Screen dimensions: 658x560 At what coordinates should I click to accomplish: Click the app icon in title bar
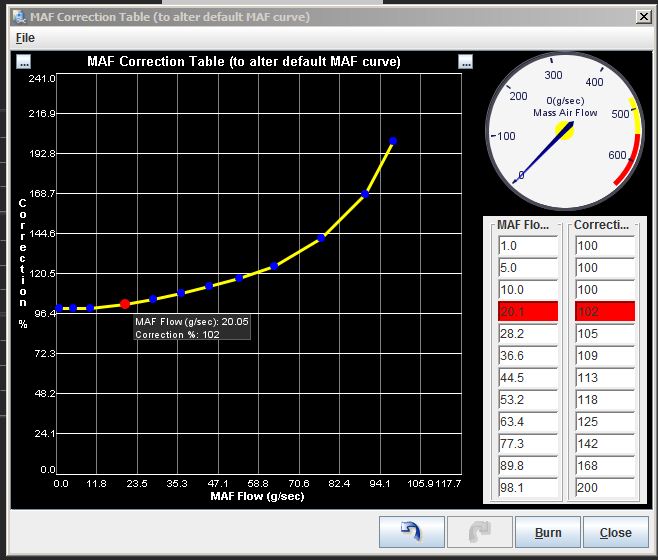coord(15,16)
